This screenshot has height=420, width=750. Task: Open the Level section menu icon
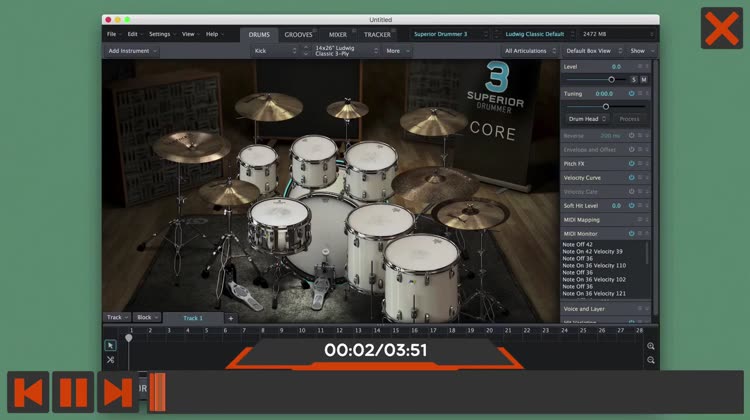640,66
